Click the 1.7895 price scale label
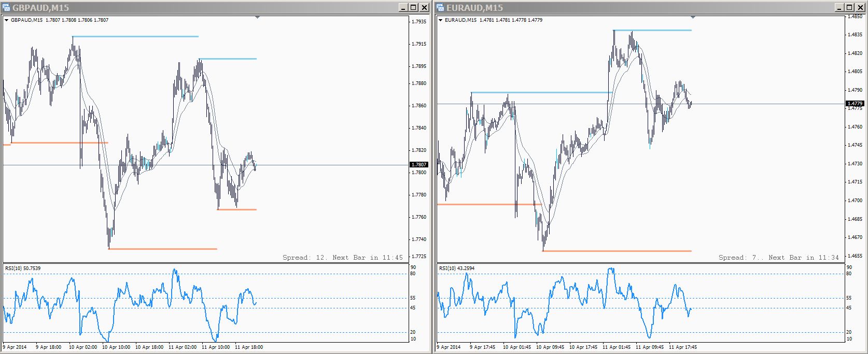 coord(419,66)
